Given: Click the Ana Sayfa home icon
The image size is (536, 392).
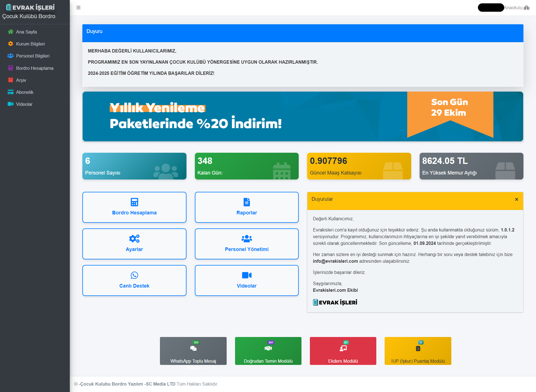Looking at the screenshot, I should (x=11, y=32).
